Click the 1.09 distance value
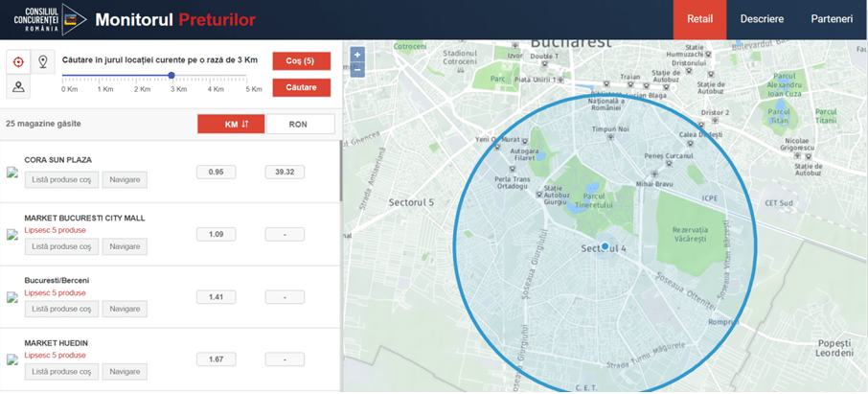Viewport: 868px width, 394px height. [216, 235]
